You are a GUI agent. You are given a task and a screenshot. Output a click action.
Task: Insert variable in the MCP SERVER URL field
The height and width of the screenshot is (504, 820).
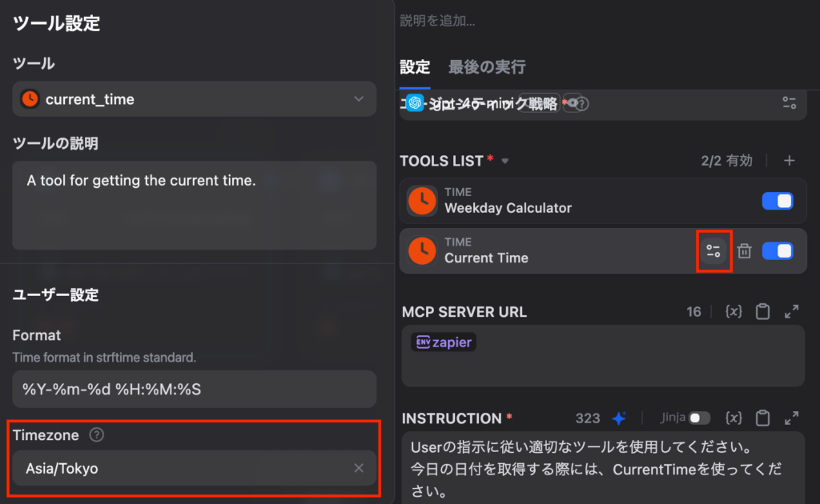coord(733,311)
